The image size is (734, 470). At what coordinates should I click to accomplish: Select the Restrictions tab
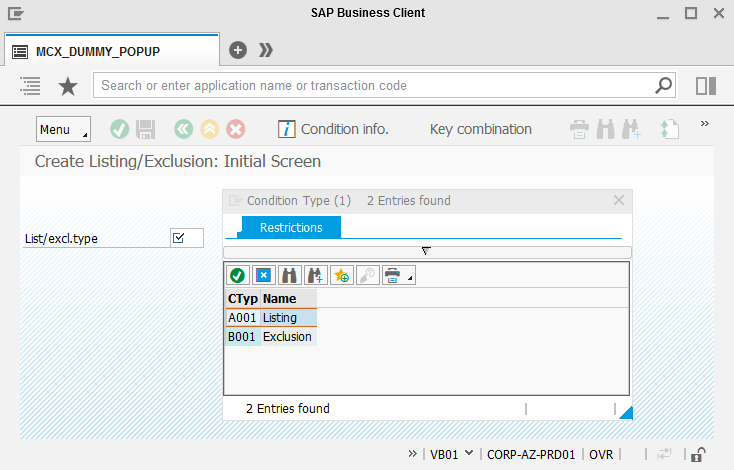290,228
